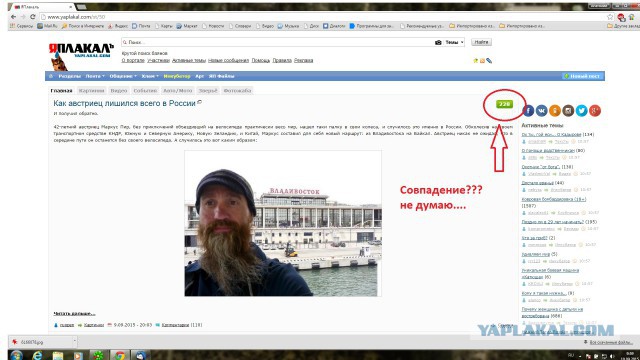
Task: Open the Правила link
Action: tap(282, 60)
